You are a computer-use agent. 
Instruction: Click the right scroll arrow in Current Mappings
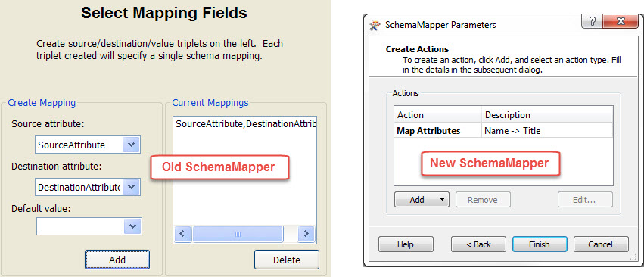[x=306, y=234]
